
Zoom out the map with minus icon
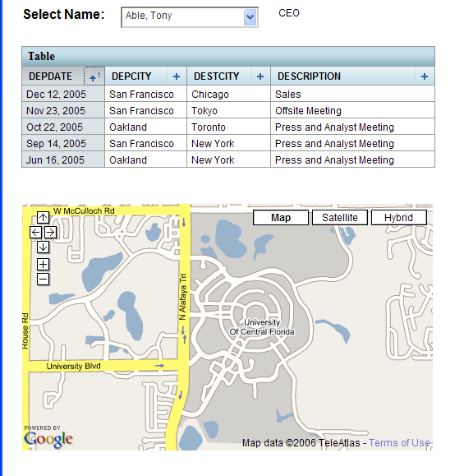[x=43, y=279]
